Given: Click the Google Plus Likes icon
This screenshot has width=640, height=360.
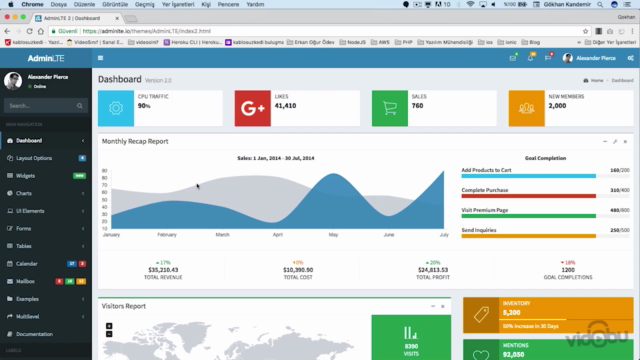Looking at the screenshot, I should 253,108.
